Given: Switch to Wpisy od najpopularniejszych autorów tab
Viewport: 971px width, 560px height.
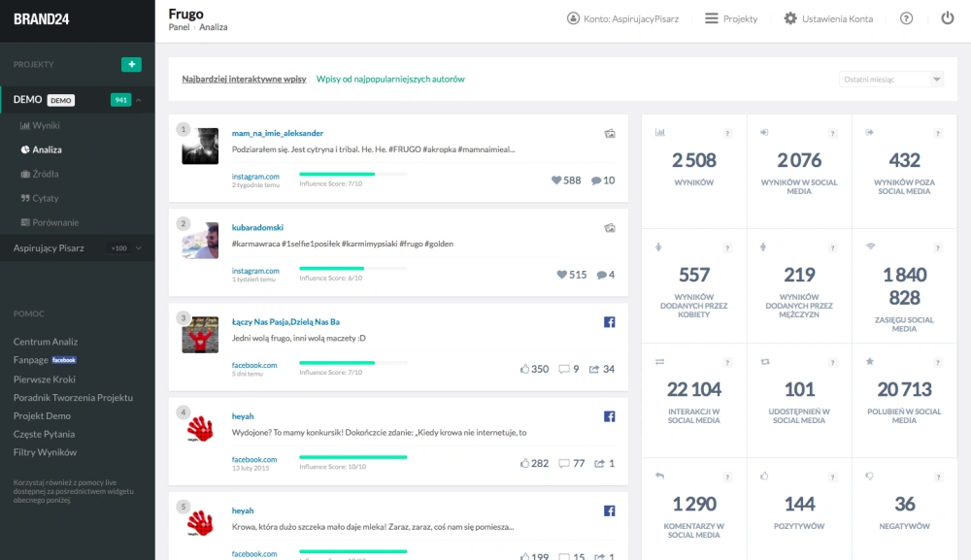Looking at the screenshot, I should click(x=390, y=79).
